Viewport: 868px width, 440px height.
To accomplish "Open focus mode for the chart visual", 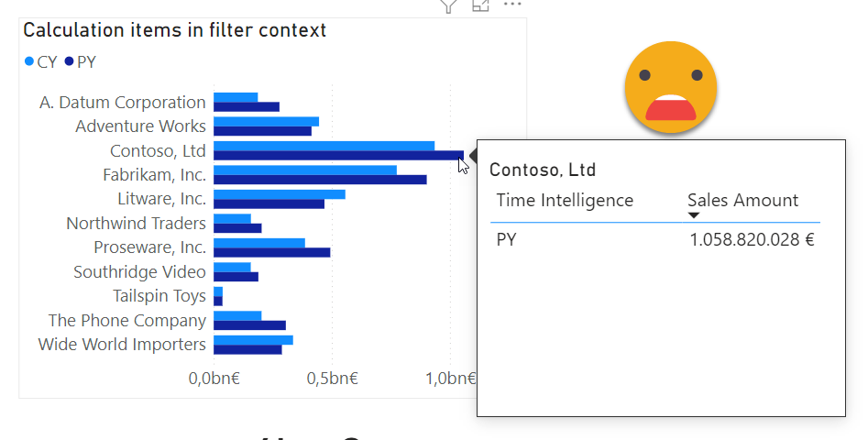I will point(480,5).
